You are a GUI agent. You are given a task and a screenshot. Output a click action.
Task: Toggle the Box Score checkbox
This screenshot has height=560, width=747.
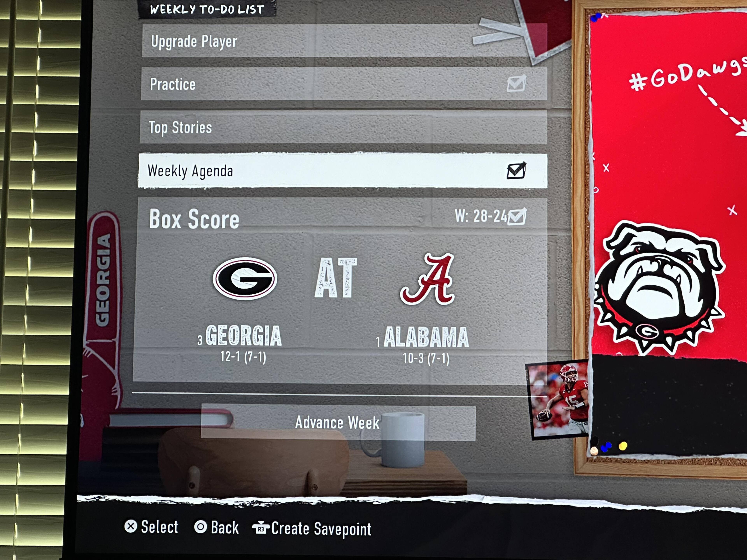coord(517,216)
